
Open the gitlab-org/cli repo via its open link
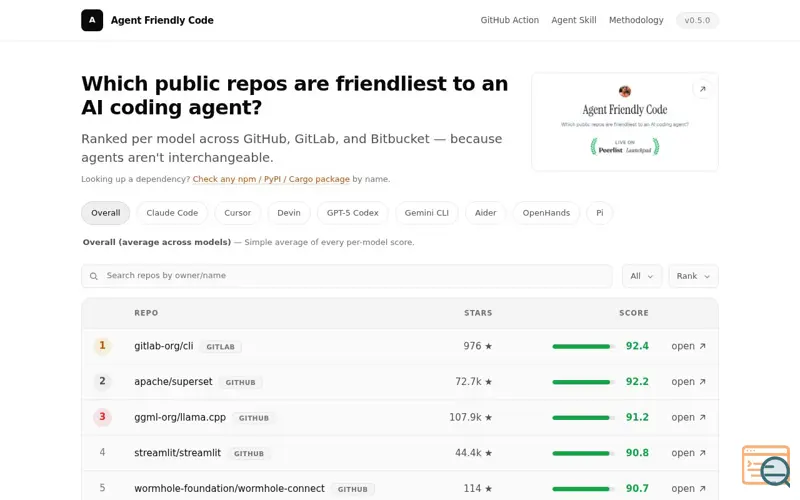click(x=688, y=346)
